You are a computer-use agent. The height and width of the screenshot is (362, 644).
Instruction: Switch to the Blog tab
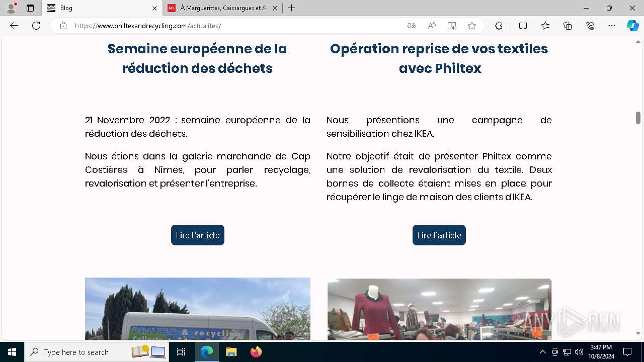102,8
